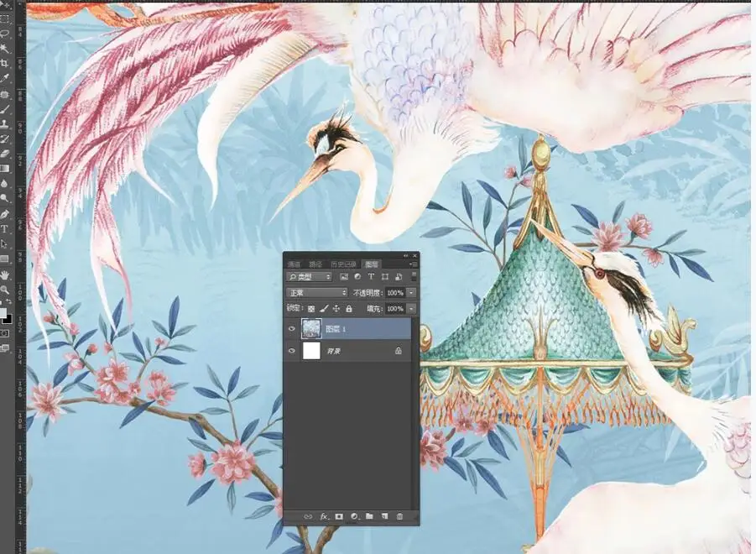Click the 不透明度 100% value field
The image size is (756, 554).
[396, 293]
